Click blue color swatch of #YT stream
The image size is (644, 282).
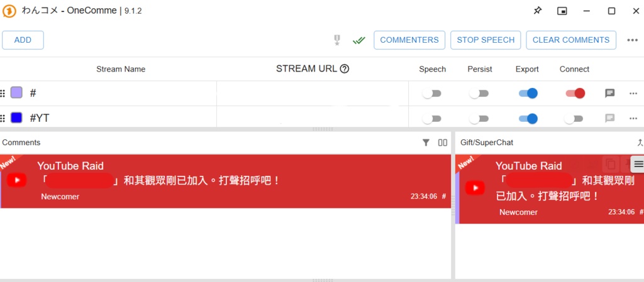tap(16, 118)
